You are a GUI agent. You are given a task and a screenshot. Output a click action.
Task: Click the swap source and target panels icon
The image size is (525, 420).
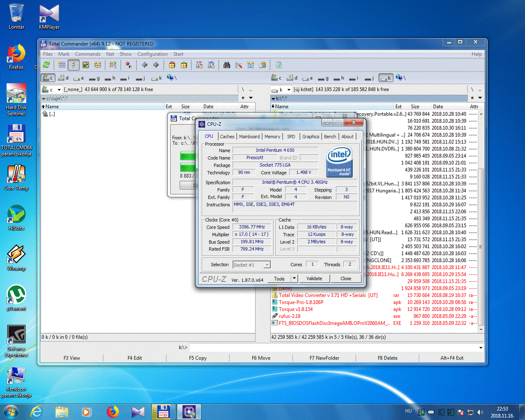(113, 65)
